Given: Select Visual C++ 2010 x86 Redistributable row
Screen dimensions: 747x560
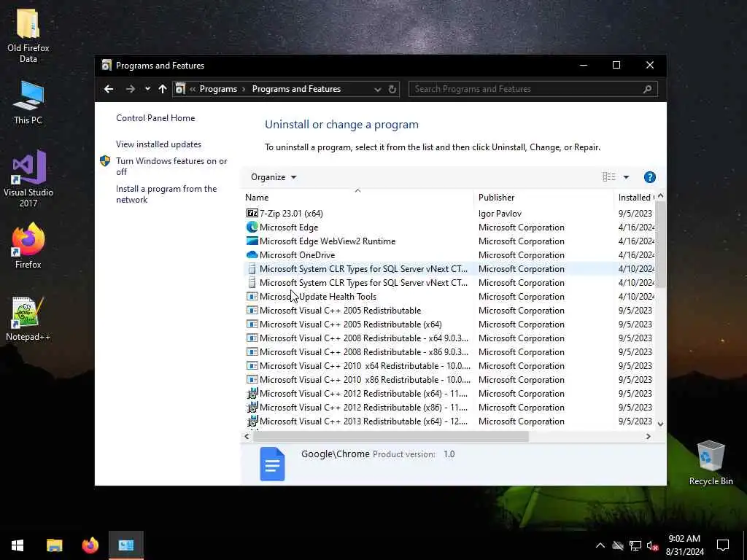Looking at the screenshot, I should [x=450, y=379].
